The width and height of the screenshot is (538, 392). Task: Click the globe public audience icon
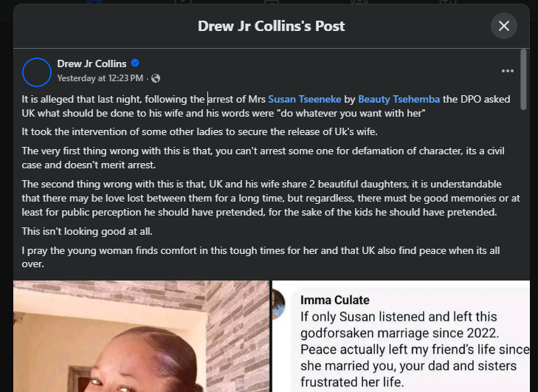click(156, 78)
